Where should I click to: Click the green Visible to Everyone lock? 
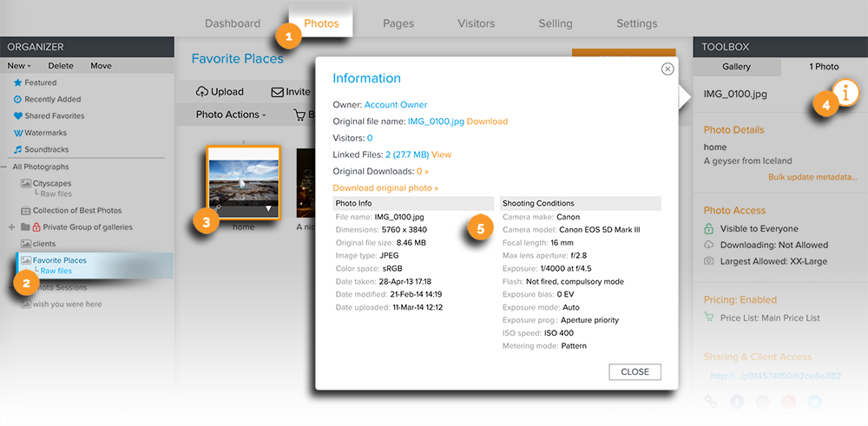(x=708, y=228)
